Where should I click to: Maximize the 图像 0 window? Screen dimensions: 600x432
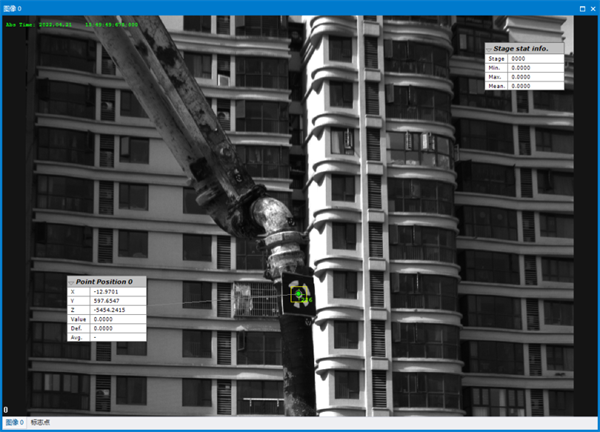[580, 7]
